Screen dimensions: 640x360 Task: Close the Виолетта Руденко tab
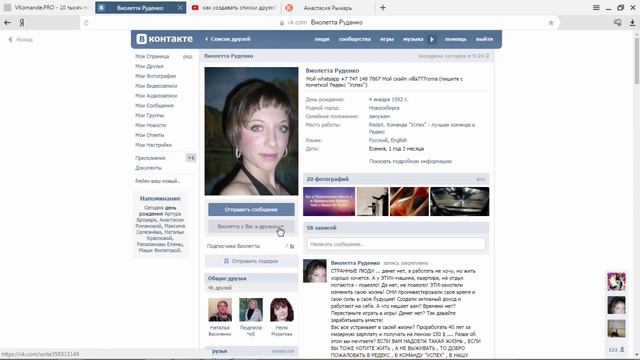click(180, 8)
